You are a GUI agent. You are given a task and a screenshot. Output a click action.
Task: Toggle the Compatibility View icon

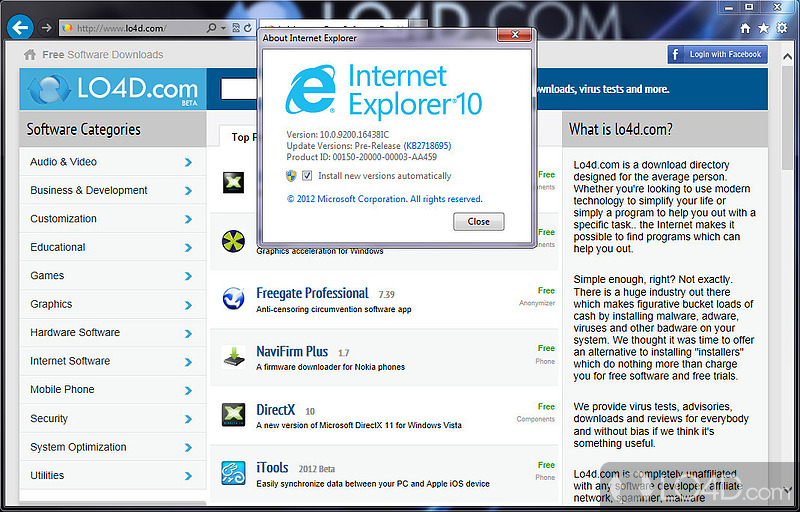click(x=236, y=28)
